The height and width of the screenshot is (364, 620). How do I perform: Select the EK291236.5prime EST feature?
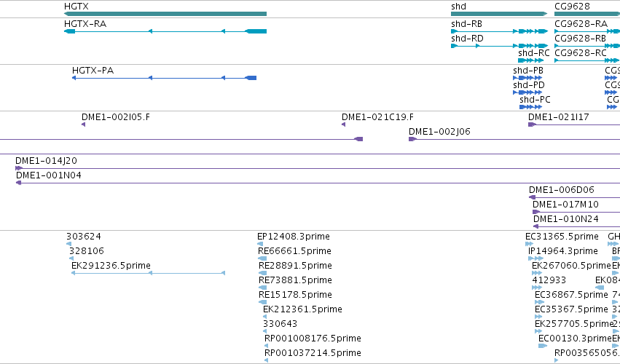click(149, 273)
